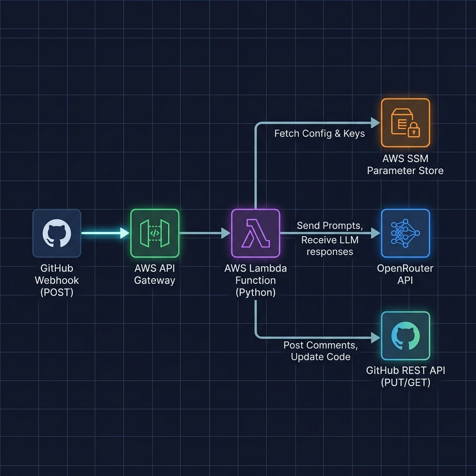The height and width of the screenshot is (476, 476).
Task: Click the OpenRouter API neural network icon
Action: [x=405, y=233]
